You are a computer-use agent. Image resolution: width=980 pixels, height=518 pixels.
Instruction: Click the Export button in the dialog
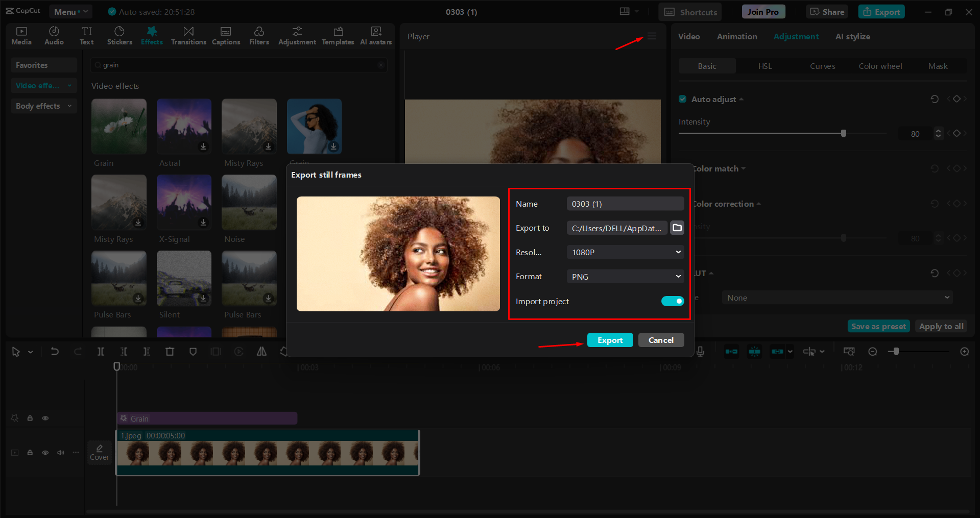[x=610, y=340]
